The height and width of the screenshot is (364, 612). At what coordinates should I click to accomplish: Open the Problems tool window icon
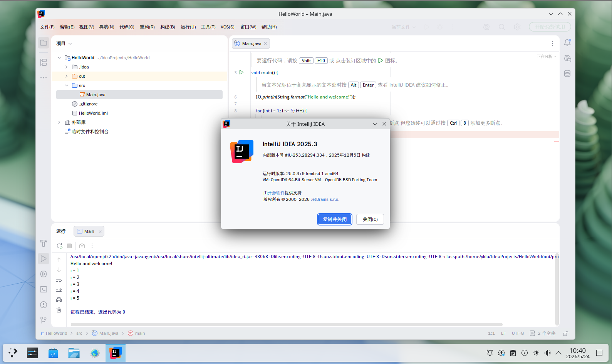point(44,305)
